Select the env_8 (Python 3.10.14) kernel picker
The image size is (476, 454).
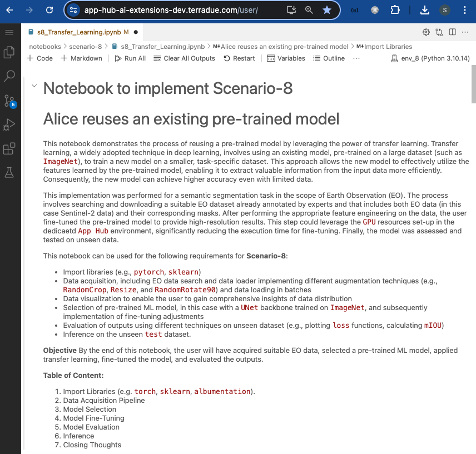click(x=430, y=58)
